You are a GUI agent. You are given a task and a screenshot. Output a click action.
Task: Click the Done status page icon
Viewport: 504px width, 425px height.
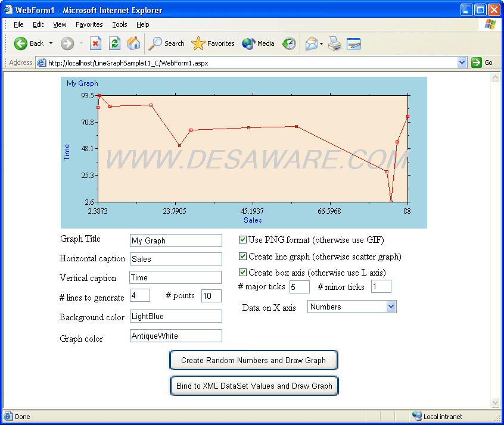click(x=8, y=416)
